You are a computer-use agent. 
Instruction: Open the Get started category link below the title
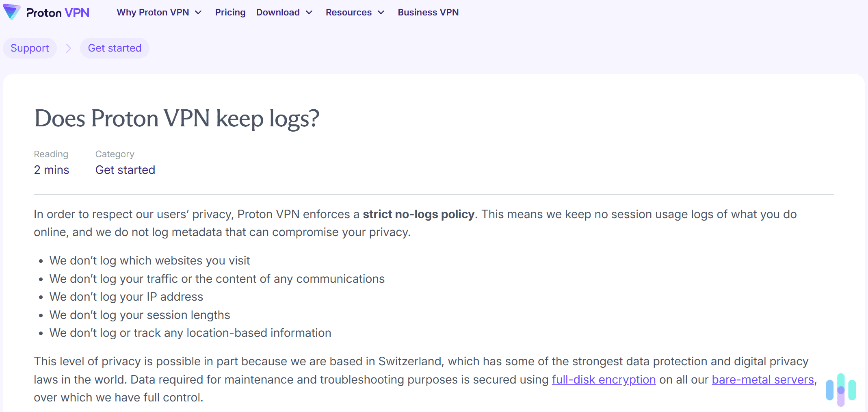pyautogui.click(x=125, y=170)
